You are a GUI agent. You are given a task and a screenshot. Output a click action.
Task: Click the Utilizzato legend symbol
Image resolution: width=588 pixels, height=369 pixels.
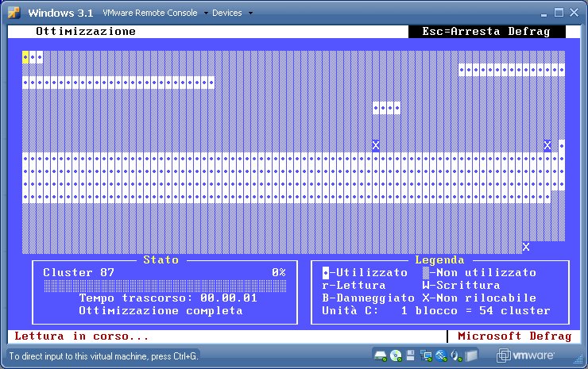click(326, 273)
